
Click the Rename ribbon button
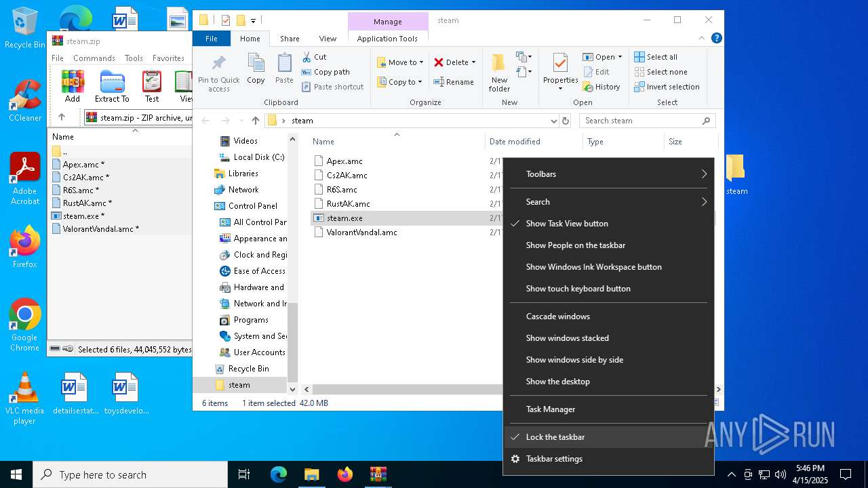(454, 82)
